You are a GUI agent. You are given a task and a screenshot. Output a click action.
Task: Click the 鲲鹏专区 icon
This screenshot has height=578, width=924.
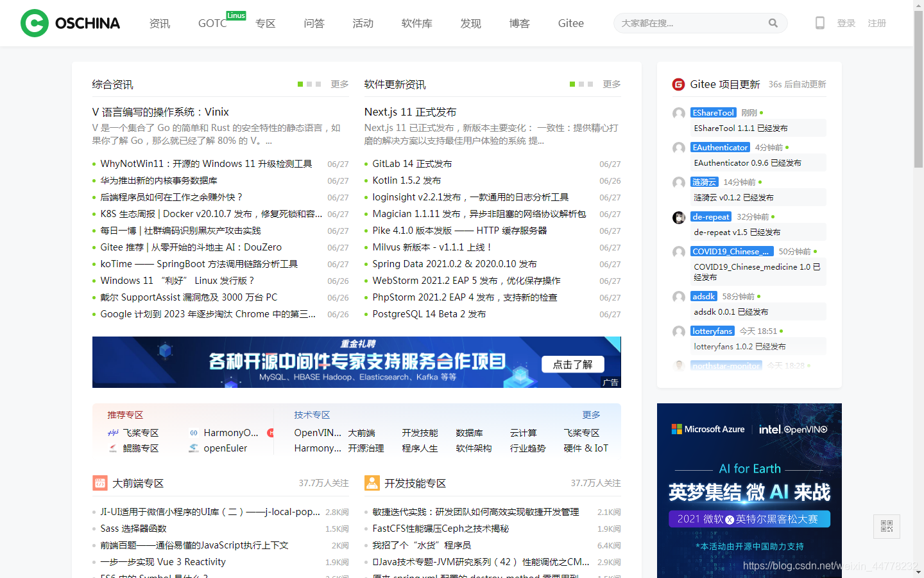[x=113, y=448]
